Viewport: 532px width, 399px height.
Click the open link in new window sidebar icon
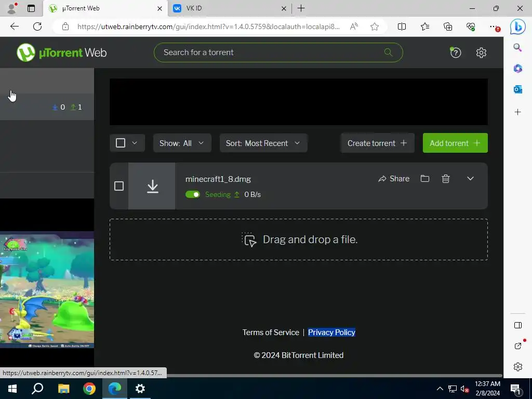pos(518,345)
